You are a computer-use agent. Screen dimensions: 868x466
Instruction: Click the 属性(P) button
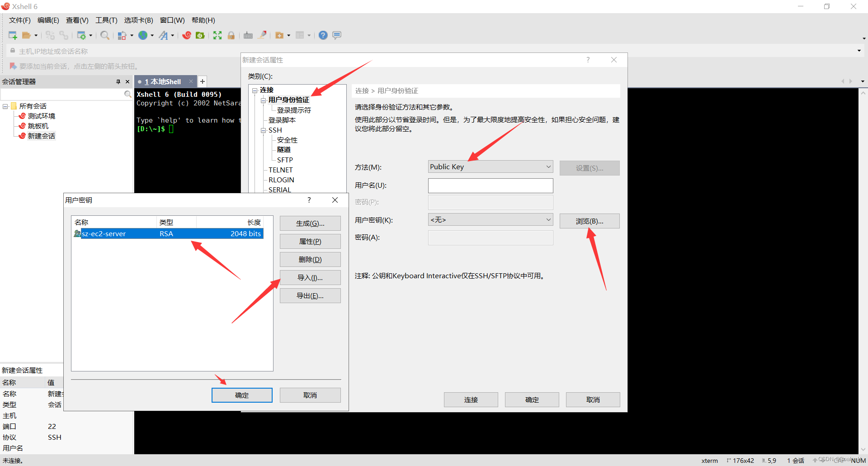[310, 242]
